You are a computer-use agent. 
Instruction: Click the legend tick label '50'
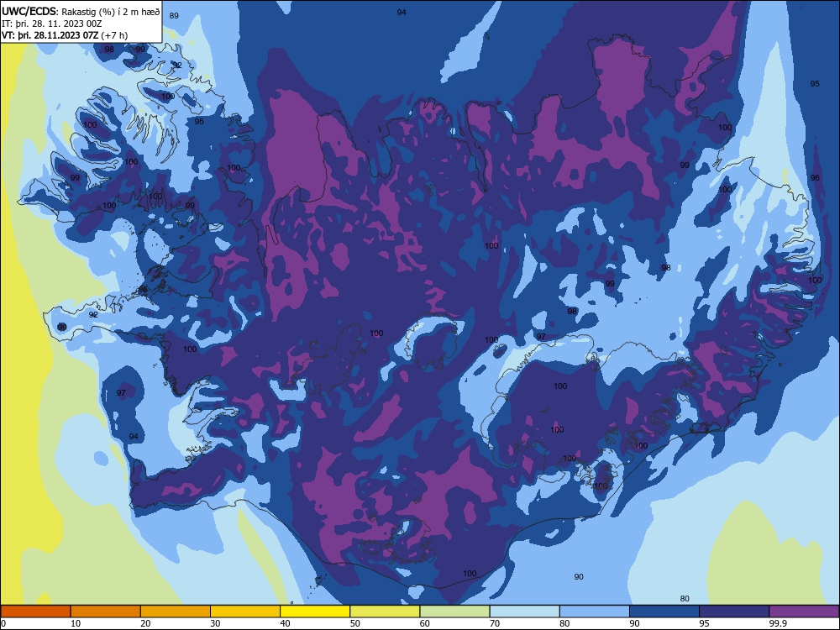point(355,623)
